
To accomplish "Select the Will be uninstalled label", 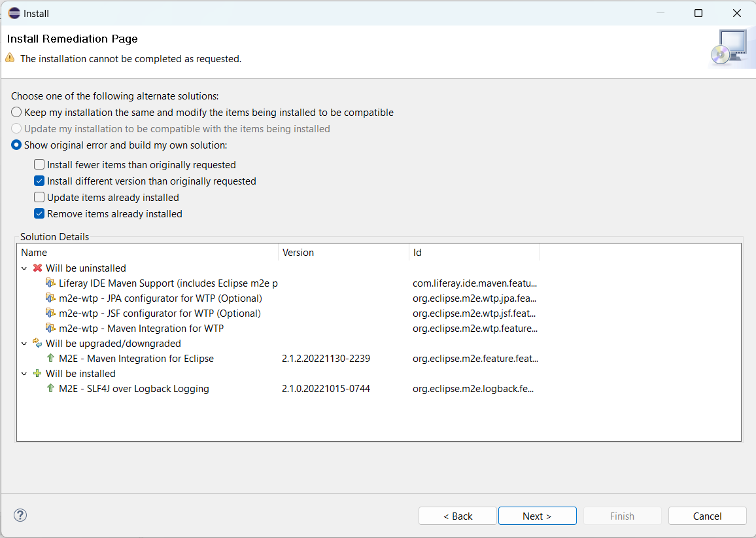I will tap(86, 268).
